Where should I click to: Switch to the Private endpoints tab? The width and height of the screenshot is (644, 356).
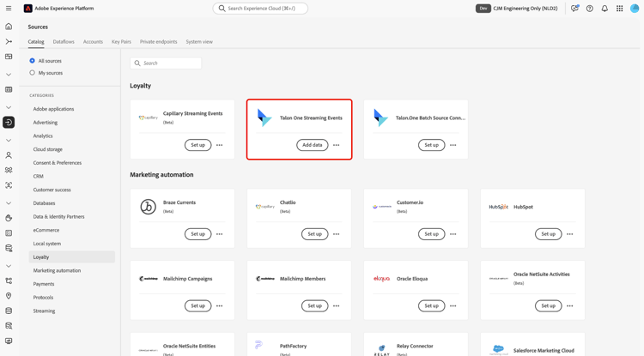pos(159,41)
